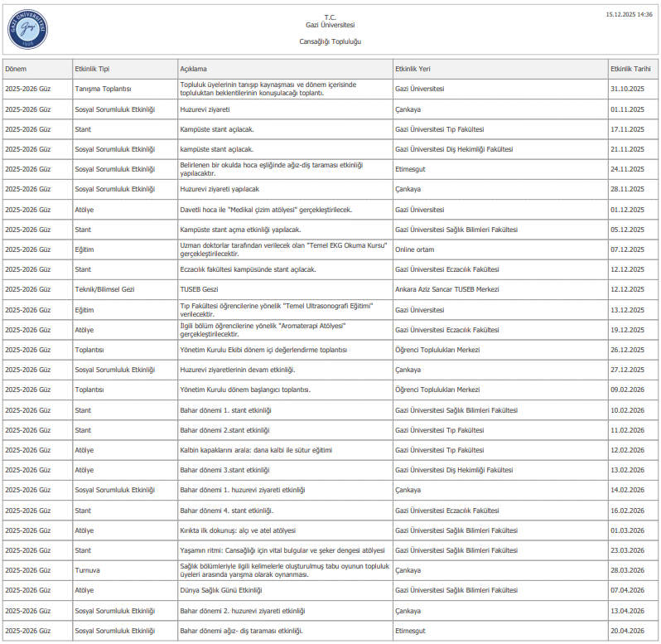The image size is (661, 644).
Task: Click the Gazi Üniversitesi logo
Action: [x=27, y=29]
